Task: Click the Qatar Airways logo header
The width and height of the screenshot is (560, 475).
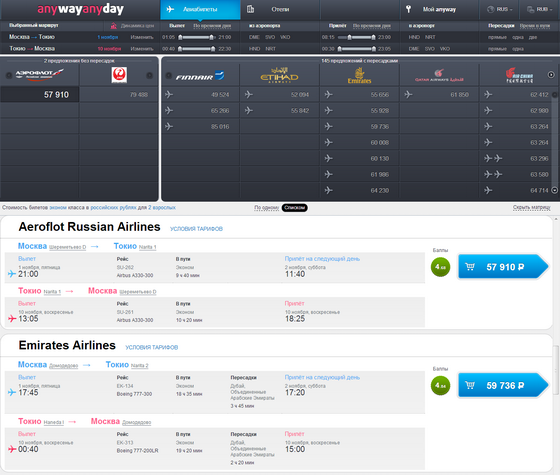Action: 439,75
